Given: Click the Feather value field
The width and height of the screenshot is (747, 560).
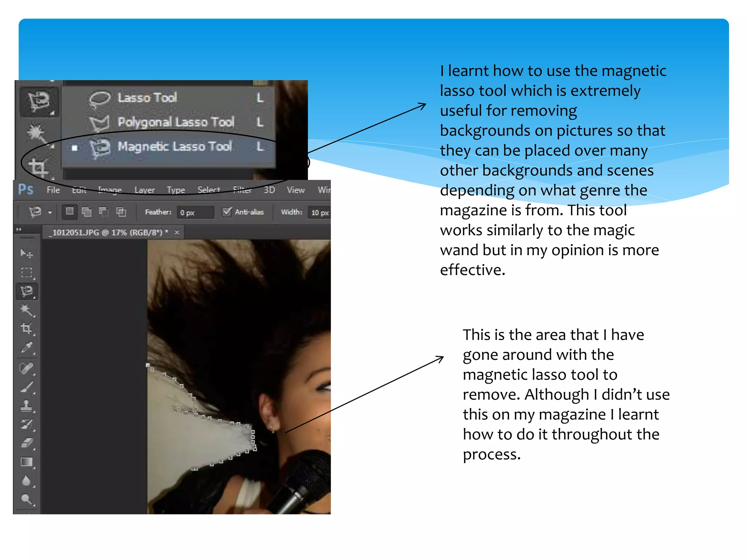Looking at the screenshot, I should pos(196,213).
